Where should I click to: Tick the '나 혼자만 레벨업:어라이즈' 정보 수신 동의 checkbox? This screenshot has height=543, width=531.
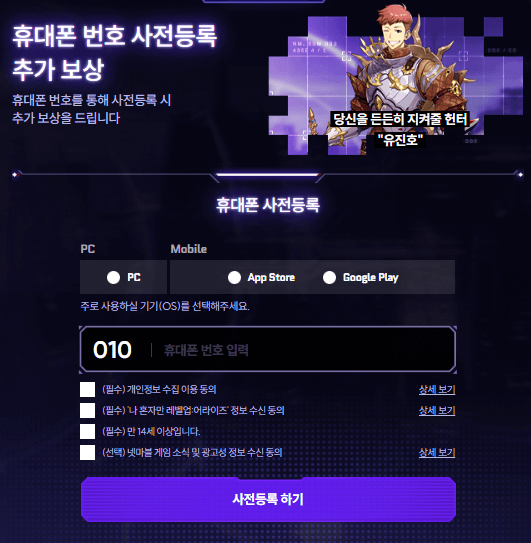click(87, 410)
